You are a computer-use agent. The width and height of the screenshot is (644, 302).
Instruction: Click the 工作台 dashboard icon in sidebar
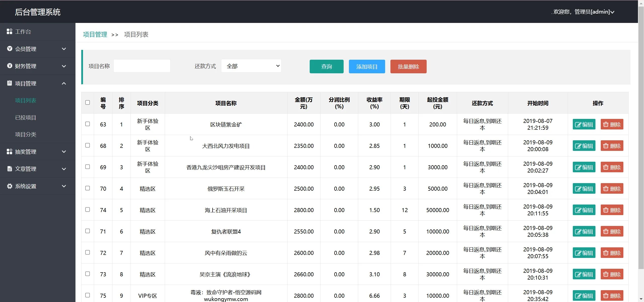(9, 31)
